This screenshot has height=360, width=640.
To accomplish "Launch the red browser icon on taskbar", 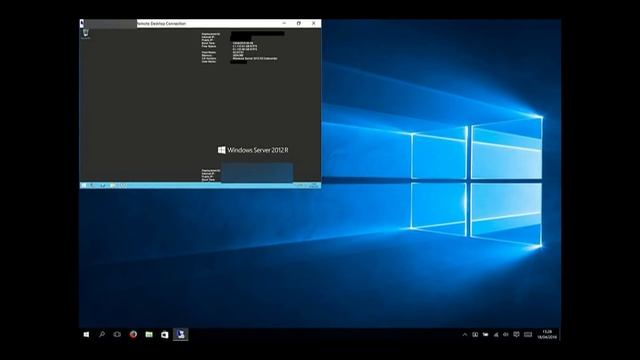I will (x=133, y=334).
